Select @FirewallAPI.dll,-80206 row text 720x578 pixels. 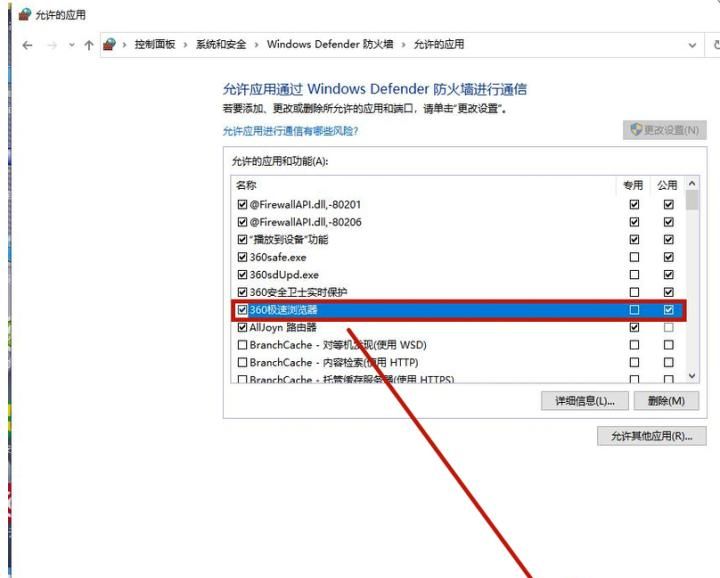[x=305, y=222]
